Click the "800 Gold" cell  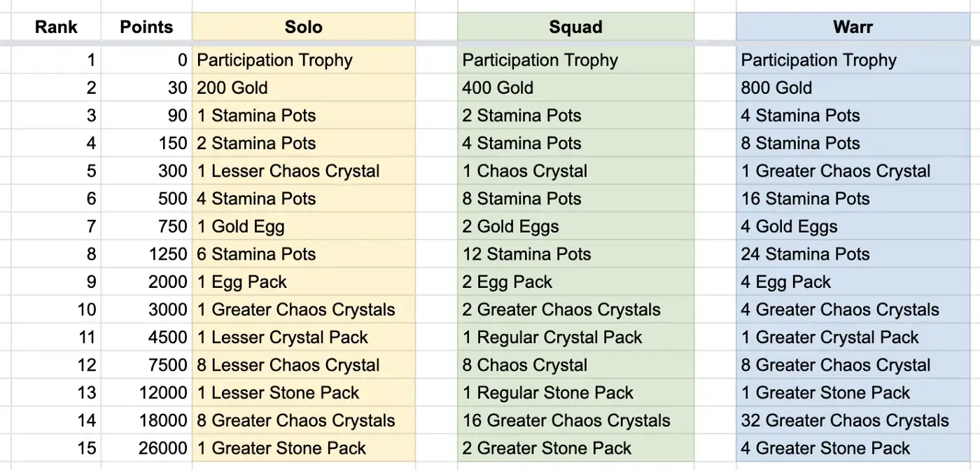click(x=853, y=88)
